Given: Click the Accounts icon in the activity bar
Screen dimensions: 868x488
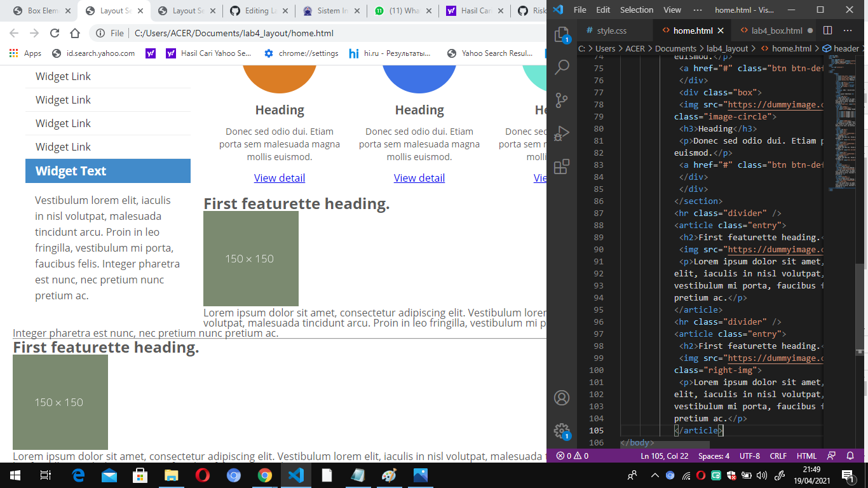Looking at the screenshot, I should pyautogui.click(x=561, y=397).
